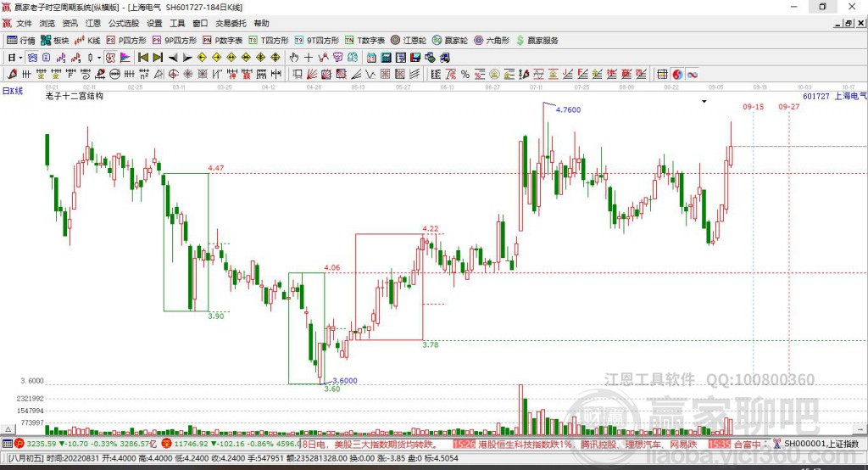Jump to the last bar with green skip-forward icon
868x470 pixels.
pos(158,58)
